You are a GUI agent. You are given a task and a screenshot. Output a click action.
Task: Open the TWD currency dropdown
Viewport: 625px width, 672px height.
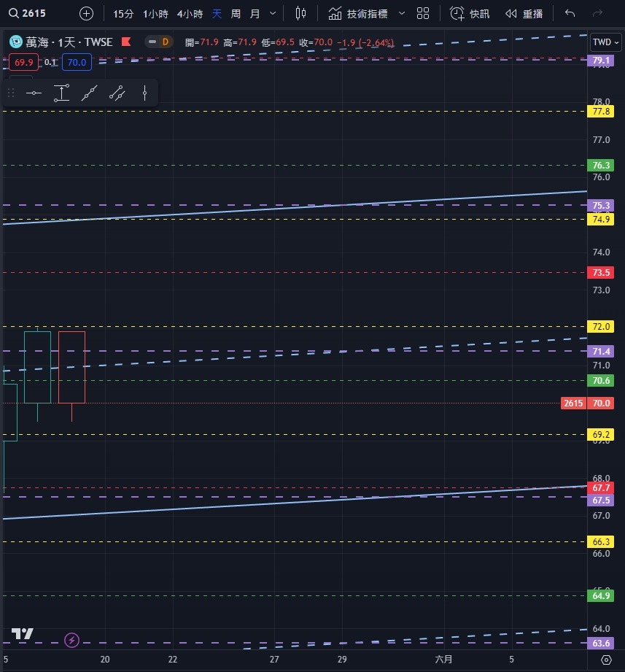tap(605, 42)
